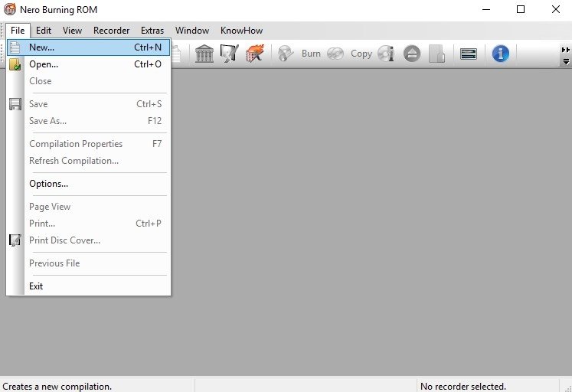572x392 pixels.
Task: Click the Page View menu entry
Action: tap(88, 207)
